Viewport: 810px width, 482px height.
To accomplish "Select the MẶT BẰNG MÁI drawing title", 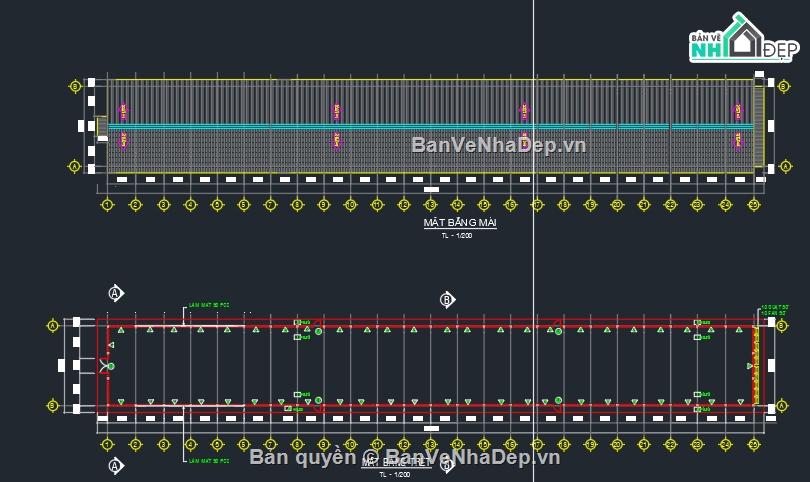I will click(x=460, y=223).
